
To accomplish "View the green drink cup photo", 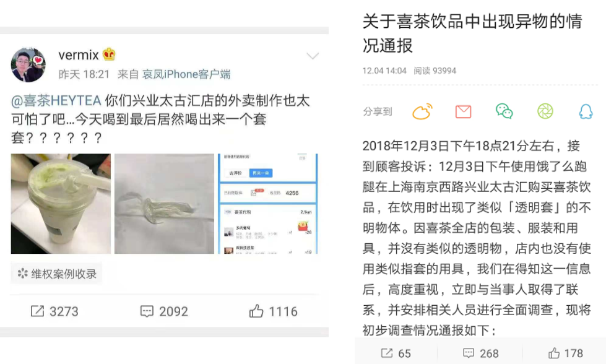I will coord(61,204).
